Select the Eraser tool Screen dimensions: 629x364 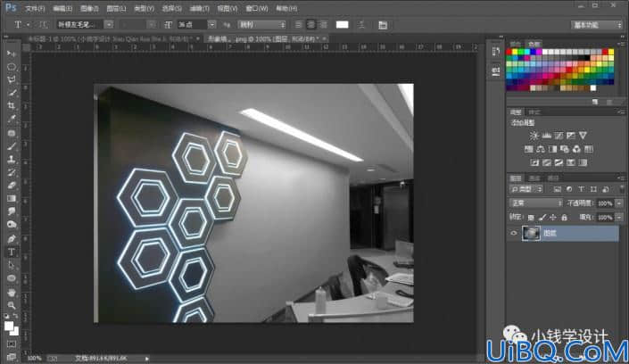pyautogui.click(x=12, y=186)
